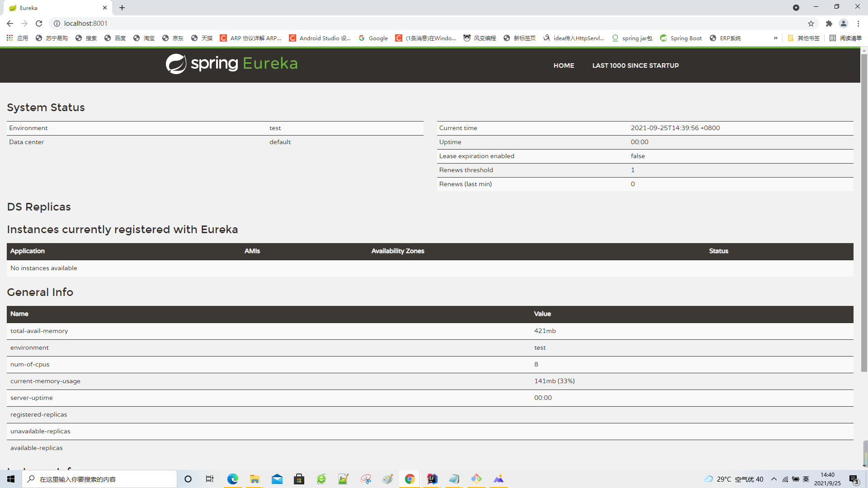Open the tab search dropdown arrow
The height and width of the screenshot is (488, 868).
(x=796, y=8)
